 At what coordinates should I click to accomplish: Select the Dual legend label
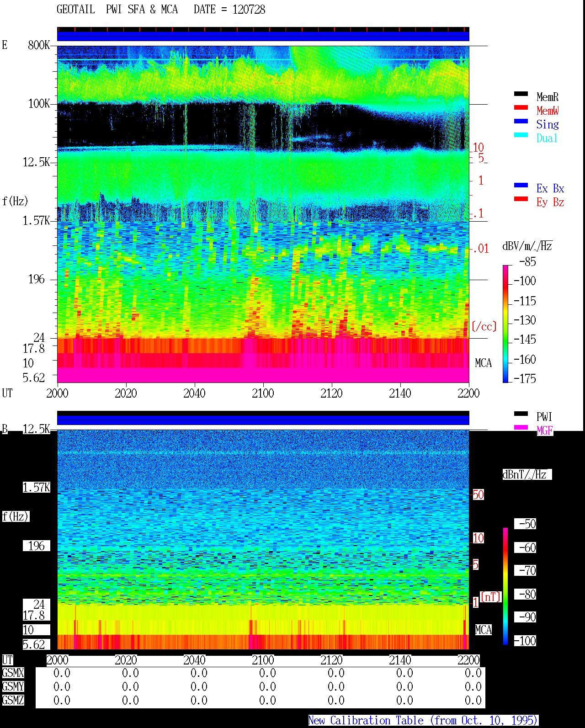(x=548, y=138)
